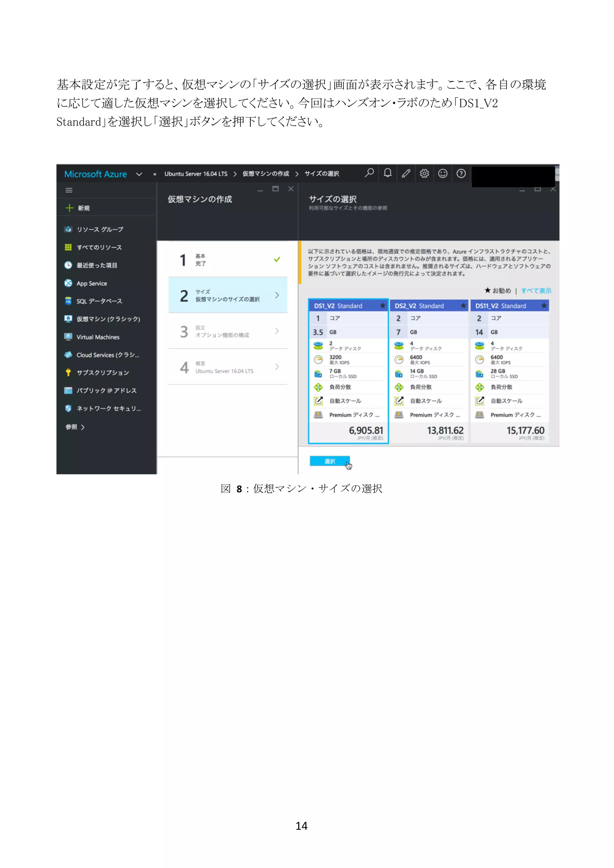Click the green plus 新規 icon

70,208
